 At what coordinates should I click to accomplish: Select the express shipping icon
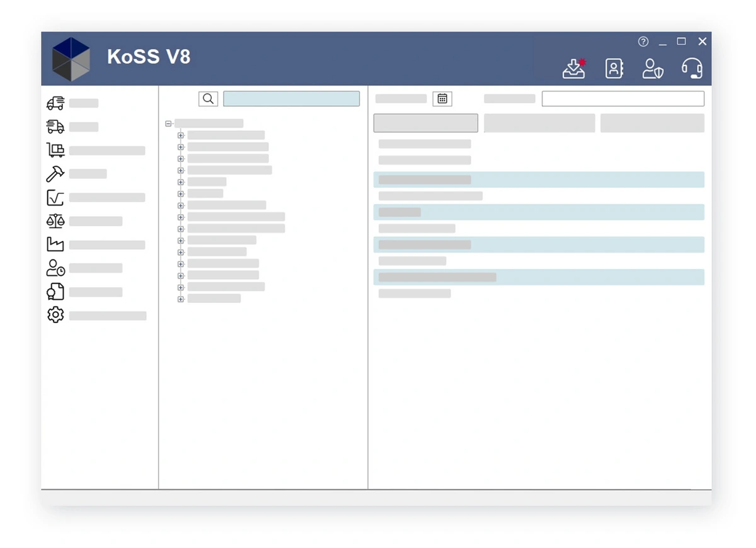click(x=55, y=126)
